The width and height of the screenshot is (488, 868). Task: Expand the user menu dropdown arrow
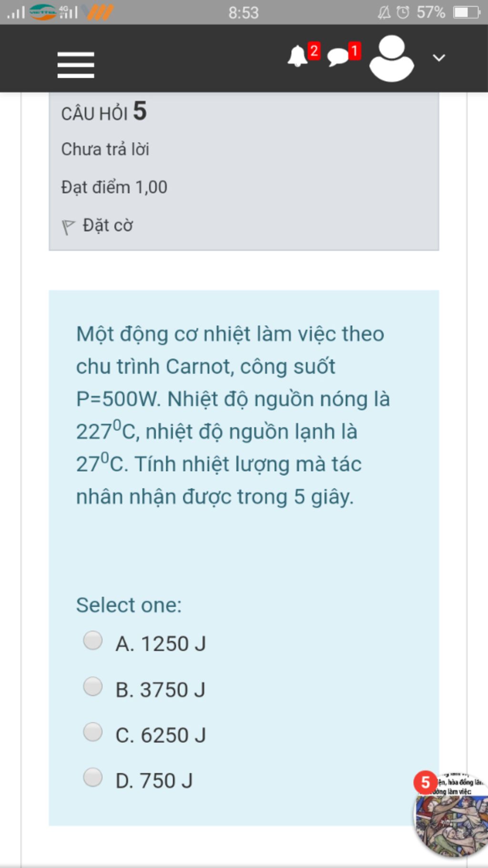point(439,58)
